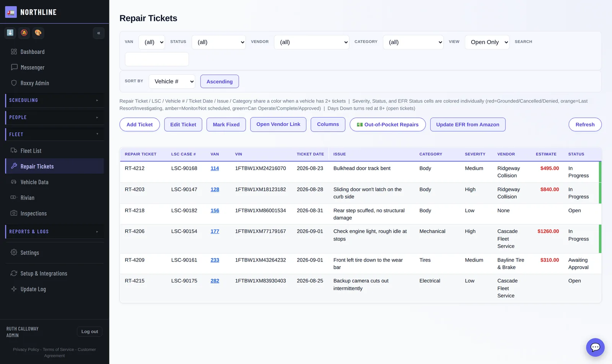Open van 233 link
612x364 pixels.
coord(215,260)
